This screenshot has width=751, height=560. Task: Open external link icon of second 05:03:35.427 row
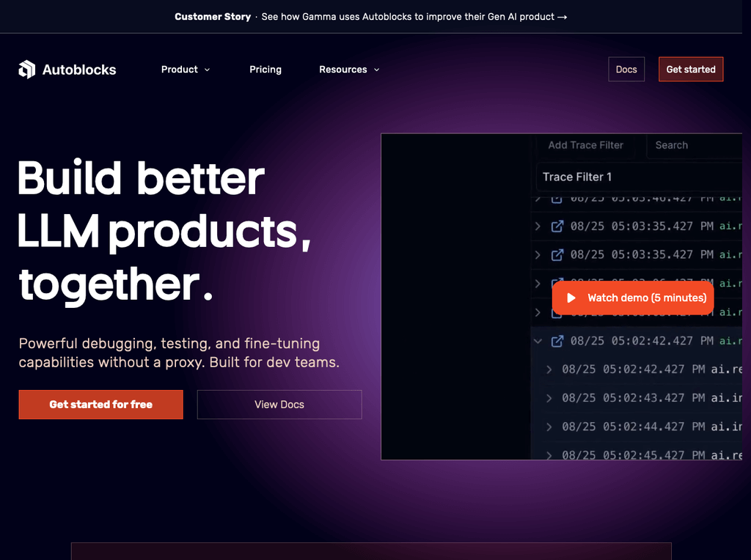[557, 254]
